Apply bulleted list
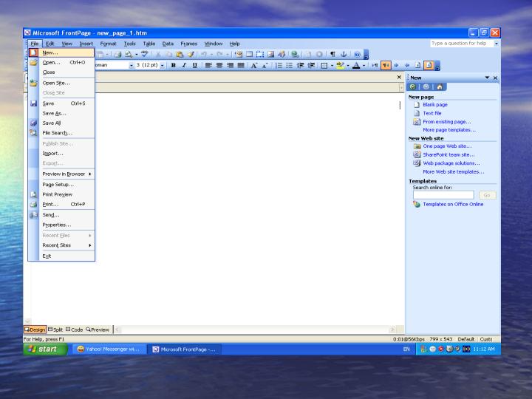This screenshot has height=399, width=532. 290,65
